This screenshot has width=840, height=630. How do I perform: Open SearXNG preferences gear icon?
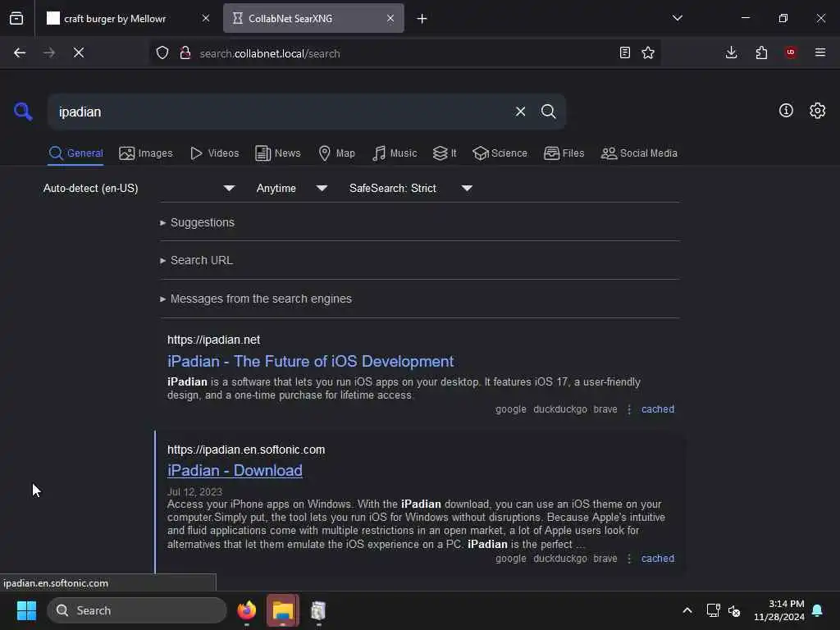point(817,111)
